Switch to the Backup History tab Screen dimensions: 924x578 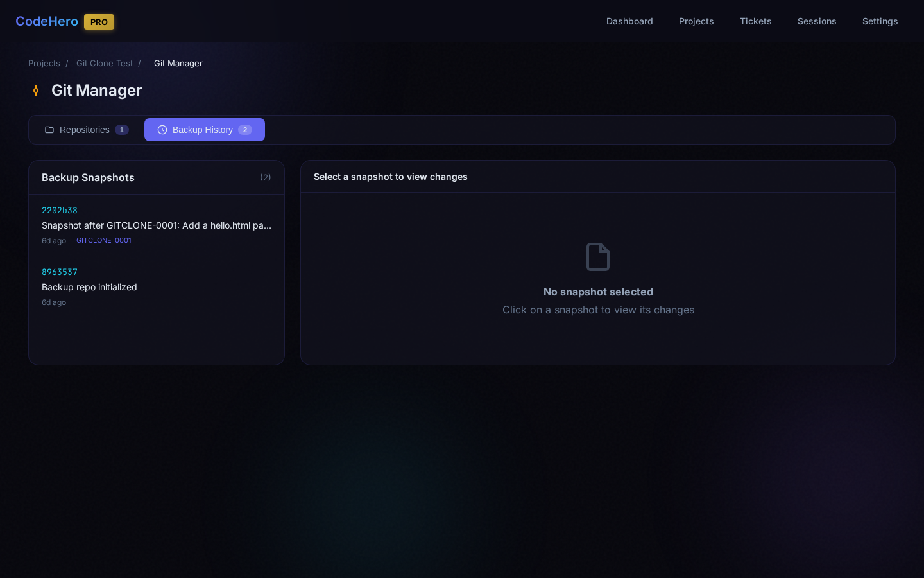tap(204, 130)
